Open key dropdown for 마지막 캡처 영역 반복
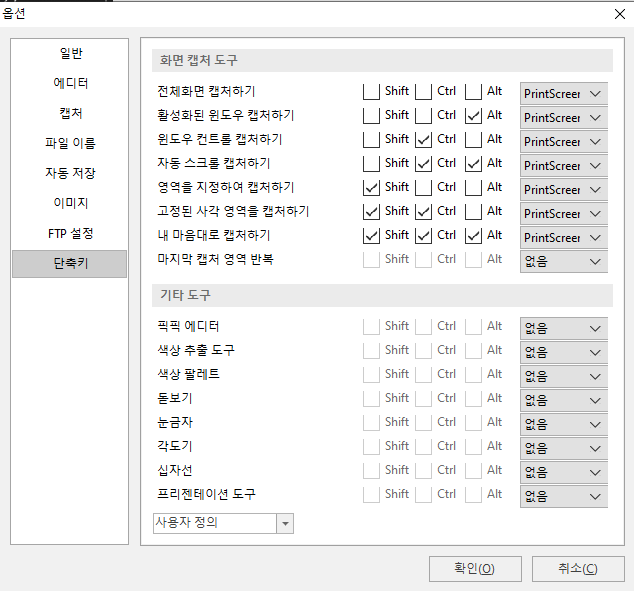This screenshot has width=634, height=591. click(564, 262)
